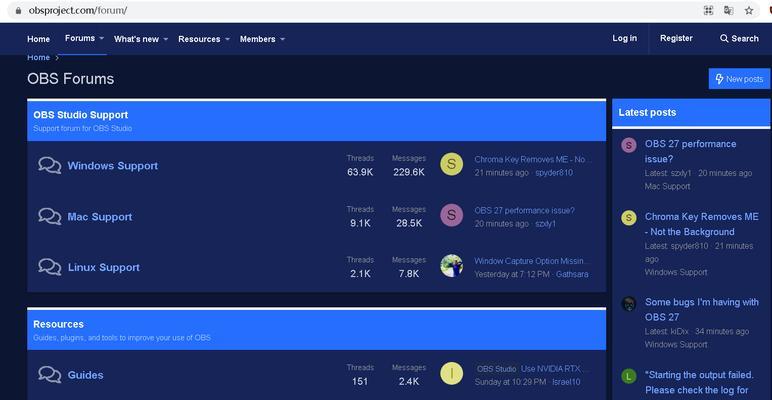Open yellow I avatar in Guides row
This screenshot has height=400, width=772.
(451, 374)
